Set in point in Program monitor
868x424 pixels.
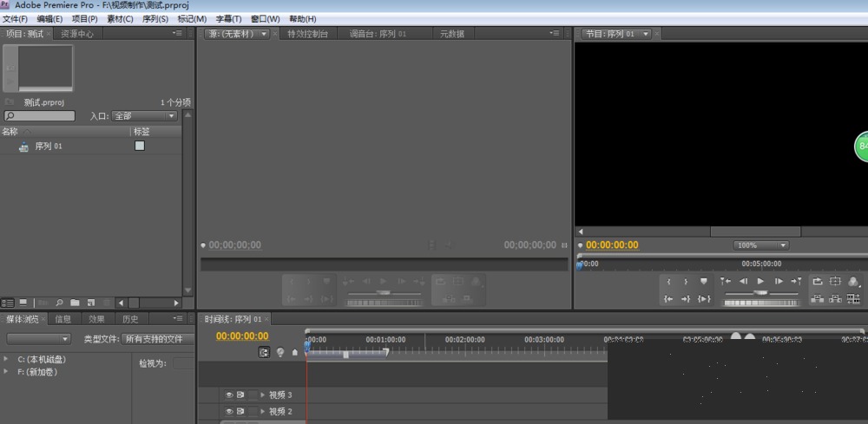click(x=668, y=282)
